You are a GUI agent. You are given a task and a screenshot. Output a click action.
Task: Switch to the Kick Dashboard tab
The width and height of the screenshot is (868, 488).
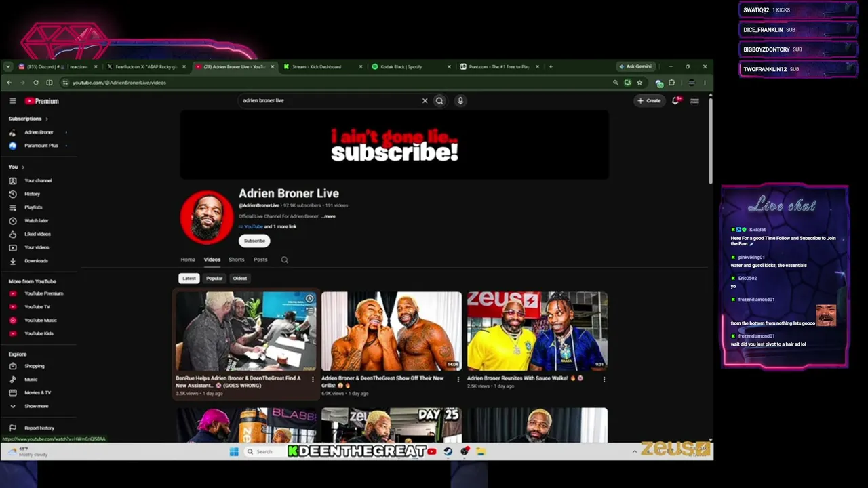tap(321, 66)
